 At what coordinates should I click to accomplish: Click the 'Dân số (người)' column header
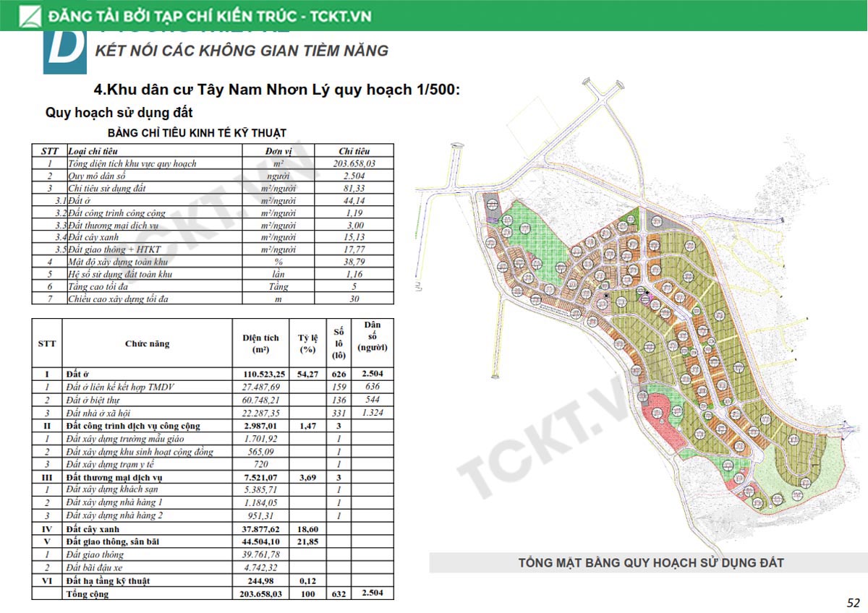coord(373,335)
